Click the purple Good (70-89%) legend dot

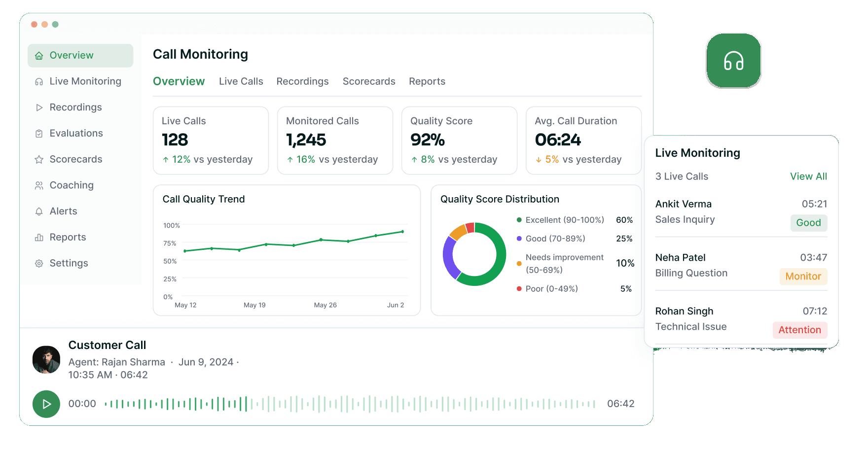coord(519,239)
